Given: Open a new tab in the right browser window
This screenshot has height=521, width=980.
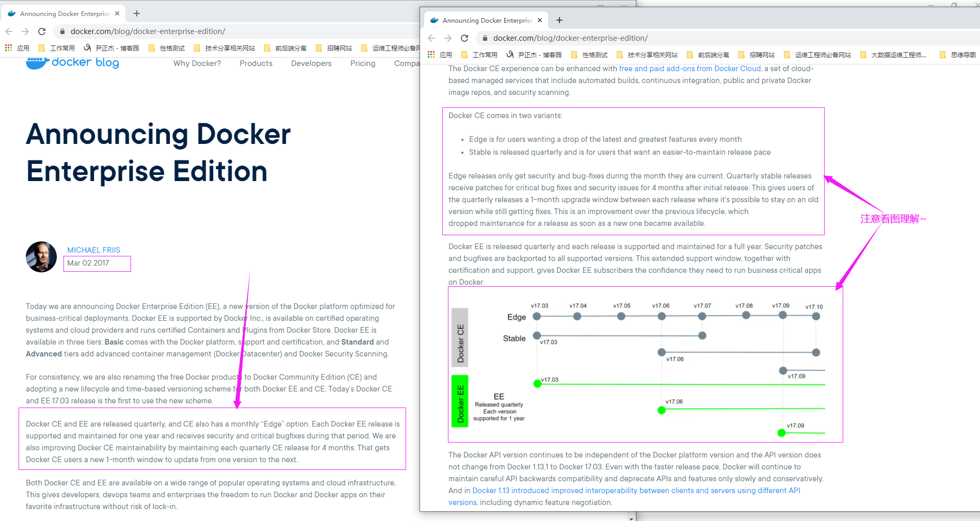Looking at the screenshot, I should click(x=559, y=20).
